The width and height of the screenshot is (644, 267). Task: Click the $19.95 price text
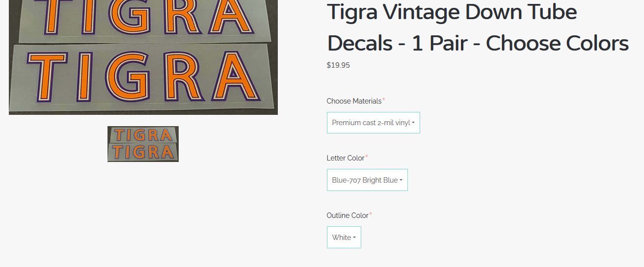coord(338,65)
